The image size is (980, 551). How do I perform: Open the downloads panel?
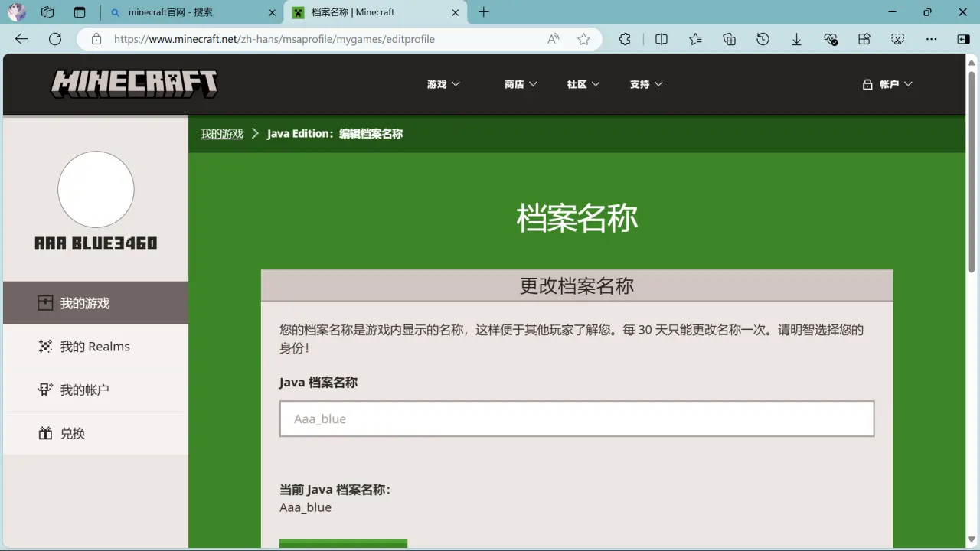point(796,39)
